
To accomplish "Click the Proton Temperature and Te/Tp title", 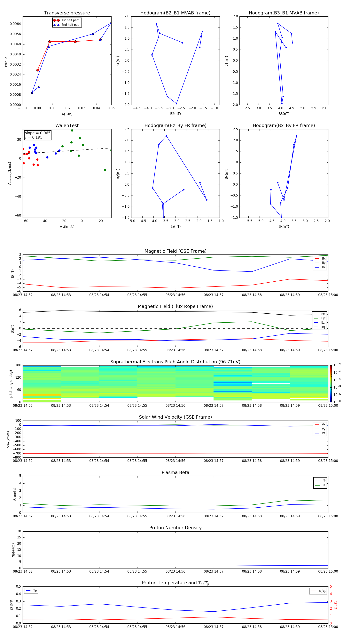I will 175,583.
